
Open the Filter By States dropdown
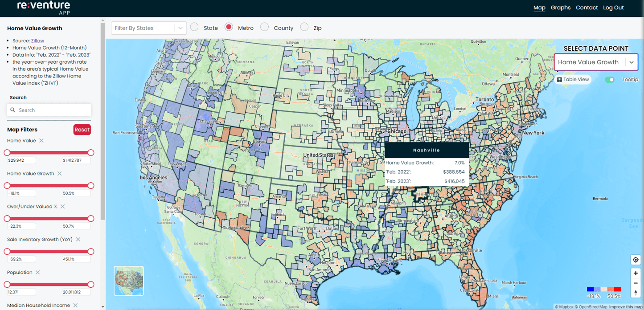[x=148, y=28]
